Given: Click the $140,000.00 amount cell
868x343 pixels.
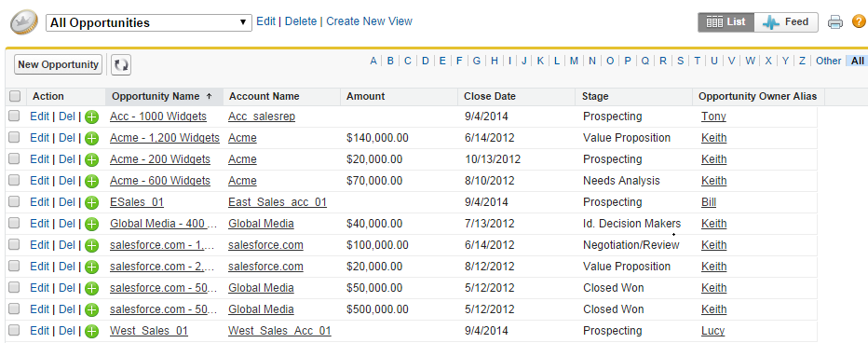Looking at the screenshot, I should (x=377, y=138).
